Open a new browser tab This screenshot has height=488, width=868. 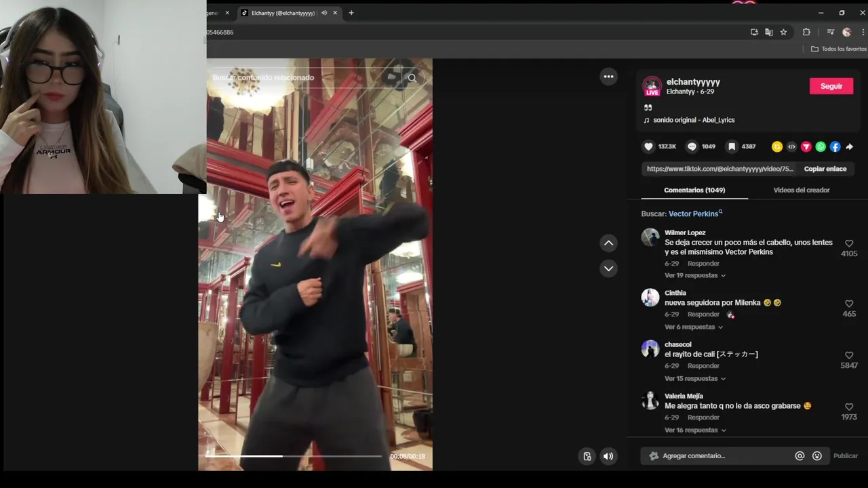(351, 13)
